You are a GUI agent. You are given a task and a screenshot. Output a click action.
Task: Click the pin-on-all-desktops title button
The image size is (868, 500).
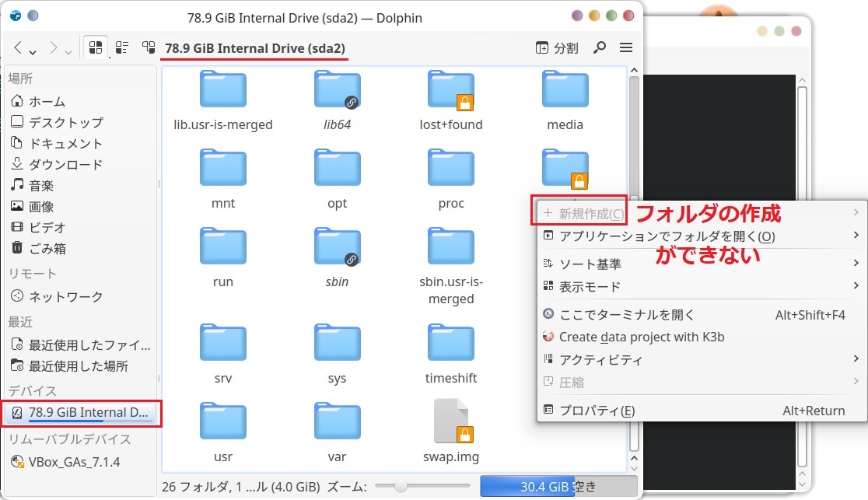(33, 16)
